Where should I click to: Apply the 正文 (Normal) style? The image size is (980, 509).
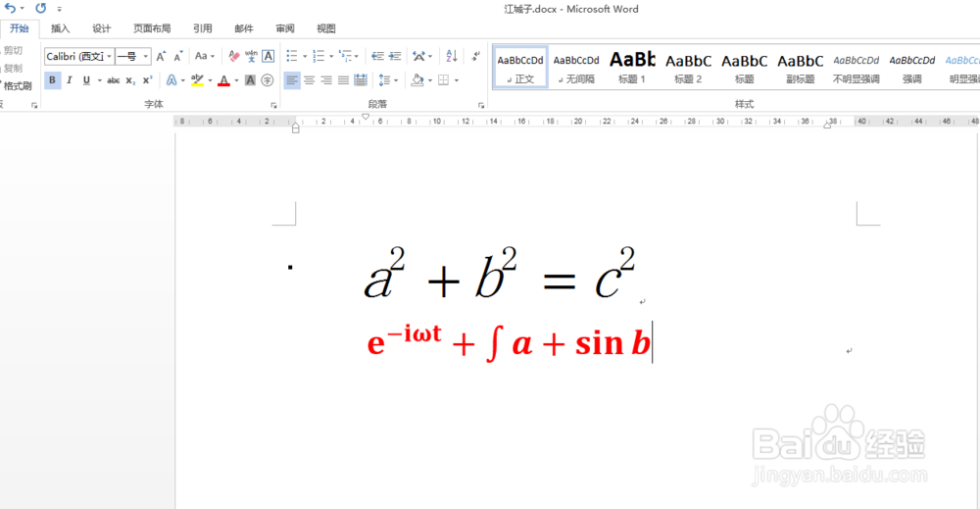[x=520, y=68]
